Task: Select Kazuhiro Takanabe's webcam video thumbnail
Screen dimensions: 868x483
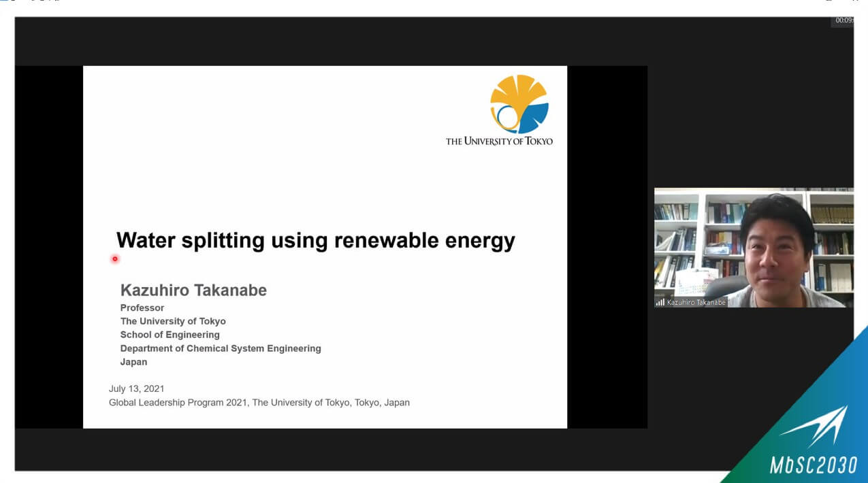Action: [754, 248]
